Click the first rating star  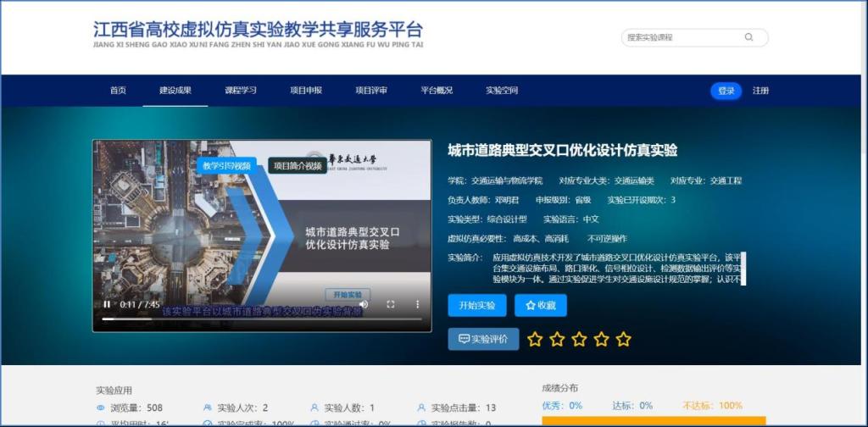[x=535, y=340]
